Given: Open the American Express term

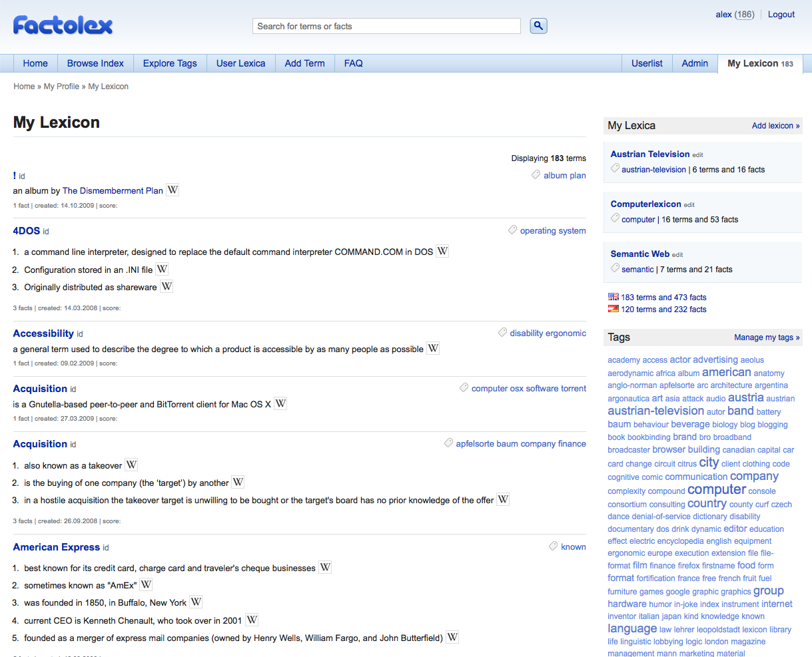Looking at the screenshot, I should pyautogui.click(x=57, y=547).
